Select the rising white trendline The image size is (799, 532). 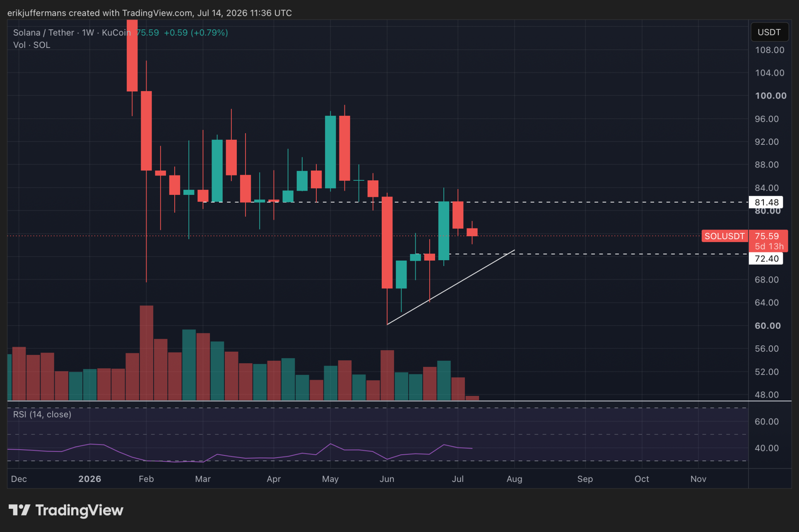pos(450,288)
